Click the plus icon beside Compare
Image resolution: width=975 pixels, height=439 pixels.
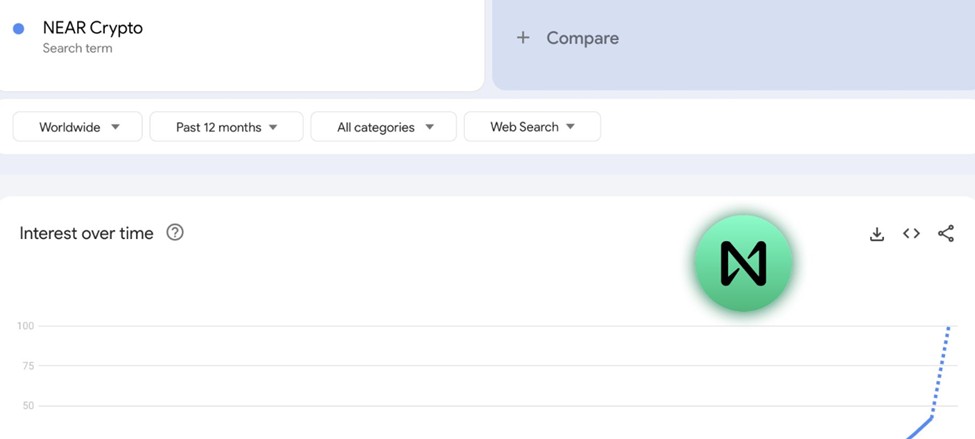tap(523, 38)
